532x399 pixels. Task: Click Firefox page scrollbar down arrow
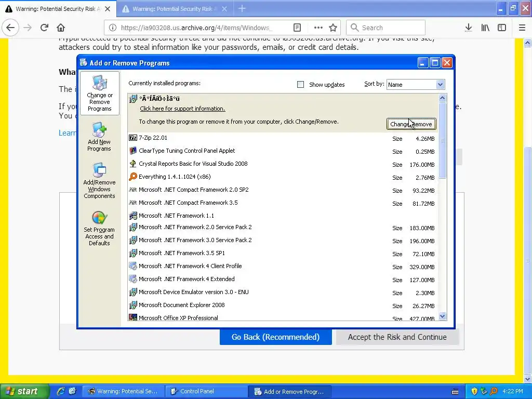click(528, 379)
